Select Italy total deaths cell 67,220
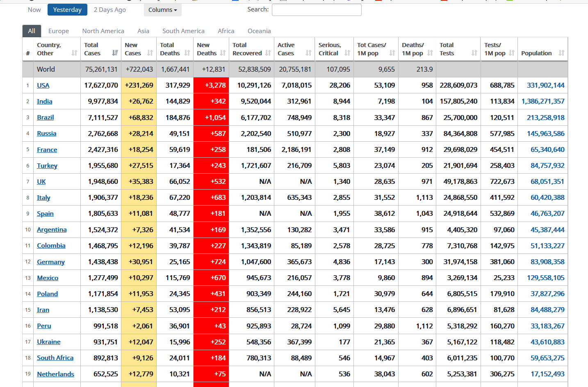The height and width of the screenshot is (387, 588). tap(175, 197)
